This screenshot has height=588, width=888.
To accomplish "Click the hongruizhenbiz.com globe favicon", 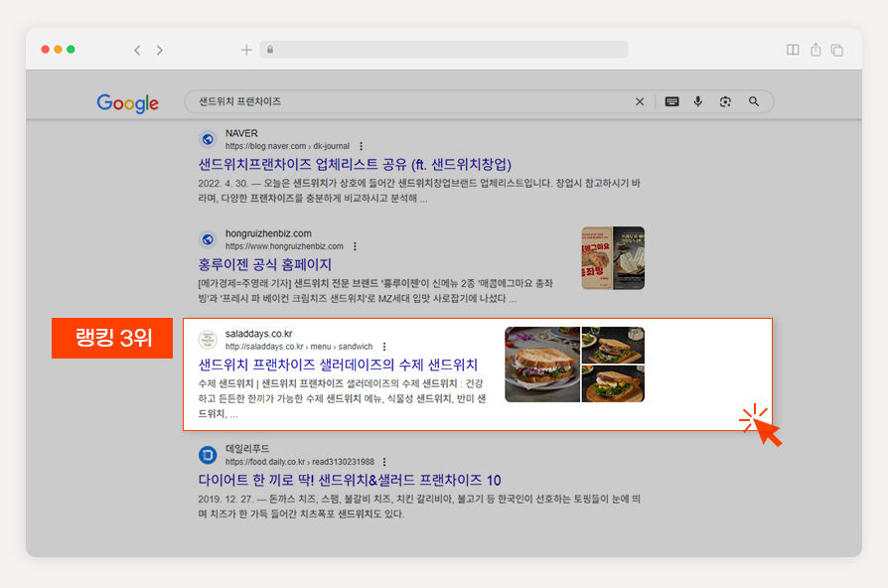I will click(x=208, y=239).
